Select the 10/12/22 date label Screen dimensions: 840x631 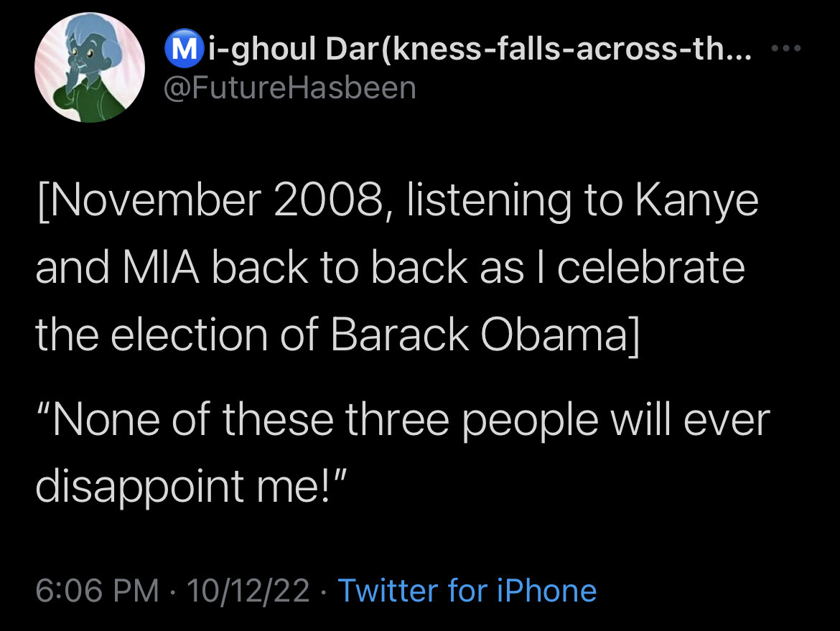pos(248,590)
